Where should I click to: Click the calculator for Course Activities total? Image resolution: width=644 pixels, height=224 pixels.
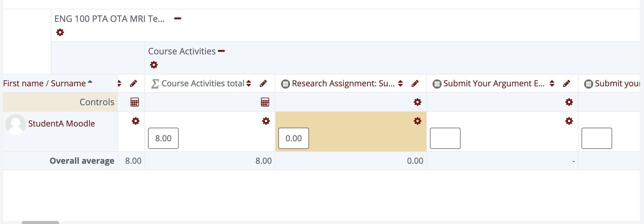click(265, 102)
